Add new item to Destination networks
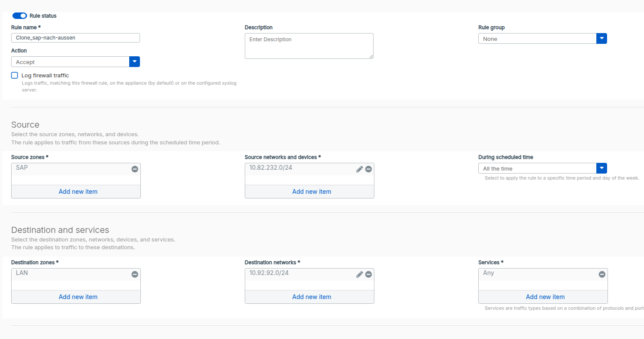Screen dimensions: 644x339 pos(311,297)
